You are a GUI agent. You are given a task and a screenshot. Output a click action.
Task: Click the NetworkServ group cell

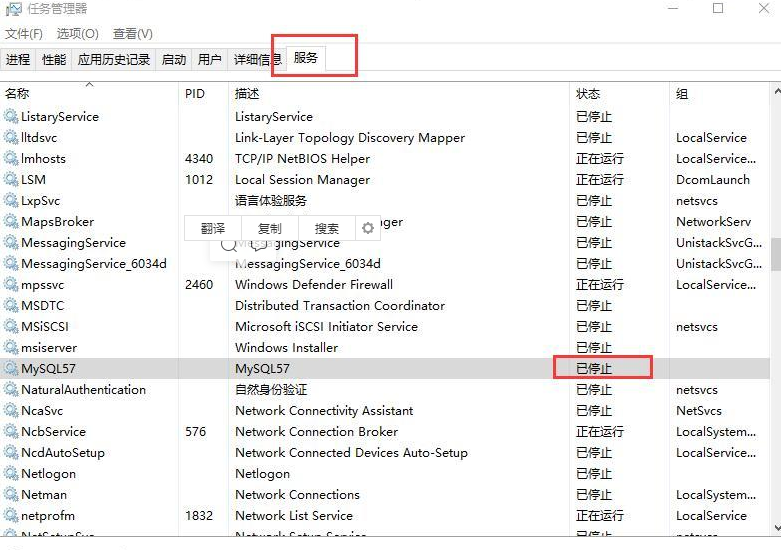tap(713, 222)
